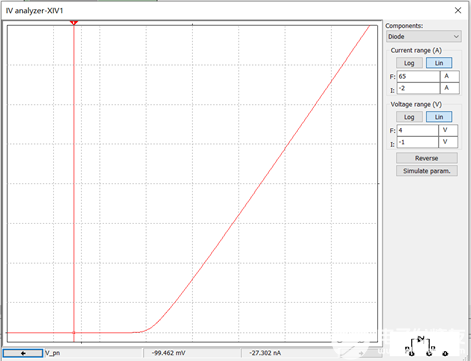Select the red cursor marker at top of the graph
This screenshot has width=471, height=361.
[74, 22]
